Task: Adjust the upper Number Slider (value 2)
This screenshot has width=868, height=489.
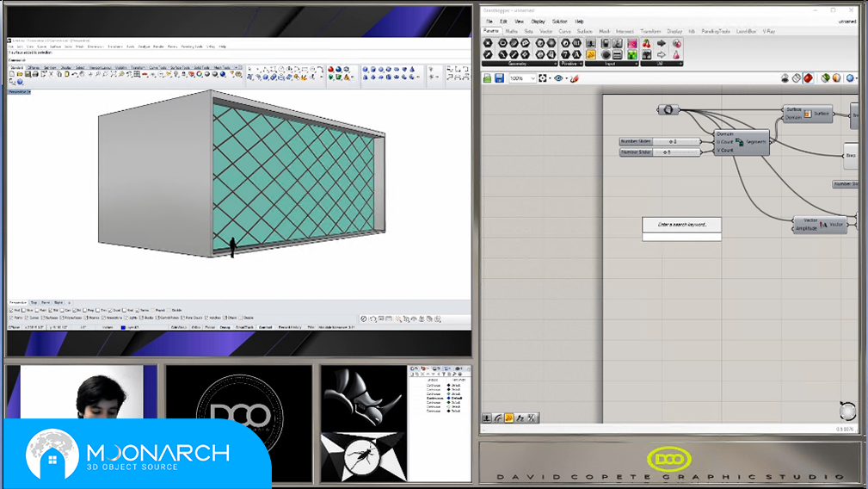Action: pos(660,141)
